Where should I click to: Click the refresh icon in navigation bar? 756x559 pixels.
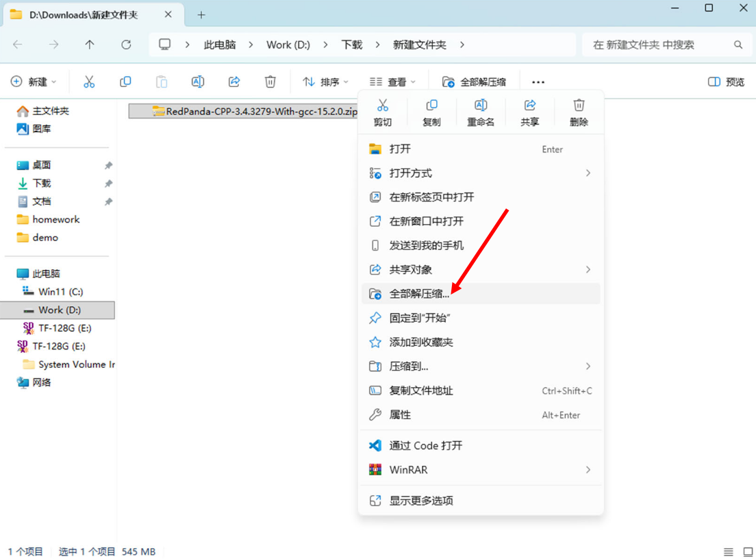pyautogui.click(x=126, y=45)
